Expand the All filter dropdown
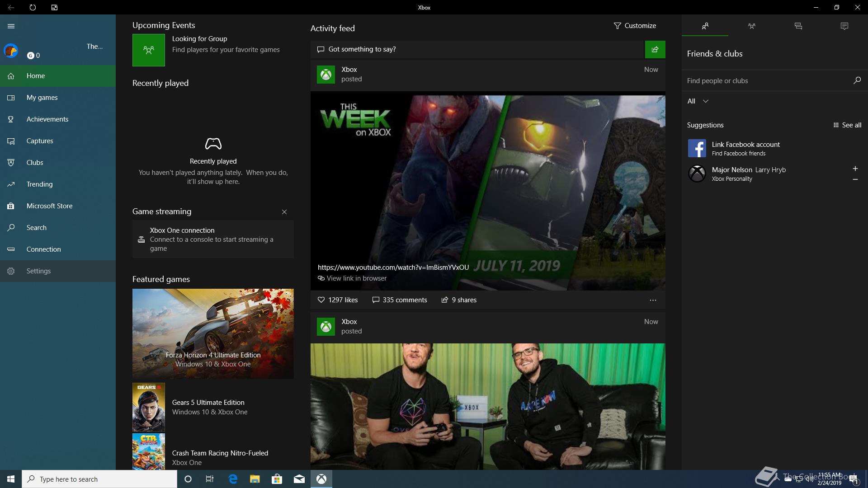The height and width of the screenshot is (488, 868). point(698,101)
